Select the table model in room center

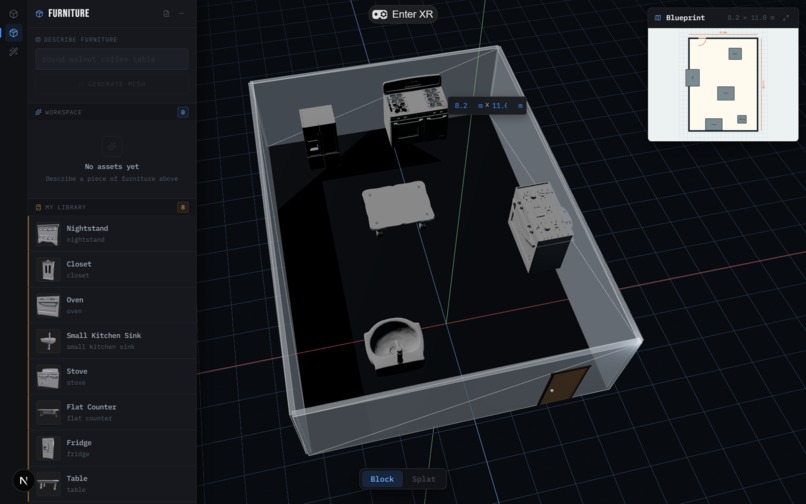[398, 207]
